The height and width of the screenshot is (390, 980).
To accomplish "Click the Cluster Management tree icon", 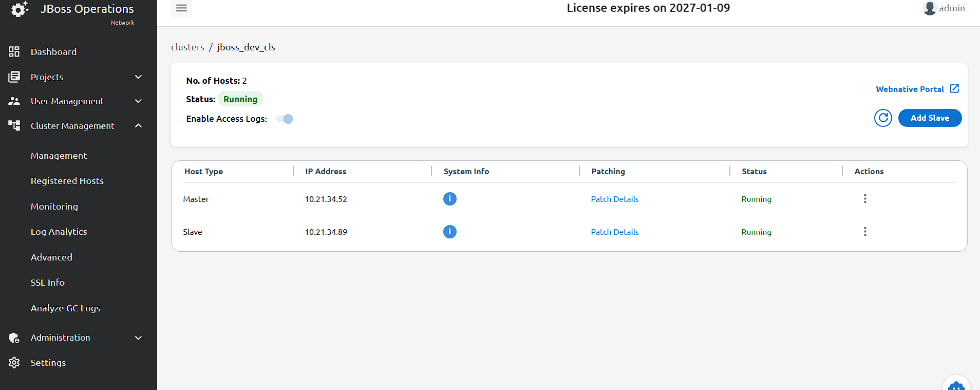I will 14,125.
